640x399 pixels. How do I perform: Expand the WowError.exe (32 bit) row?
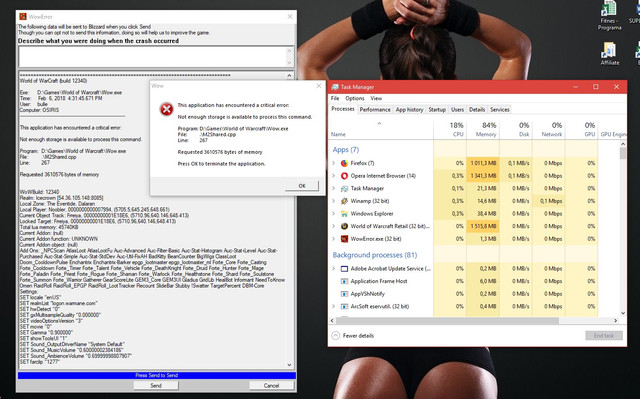[333, 239]
